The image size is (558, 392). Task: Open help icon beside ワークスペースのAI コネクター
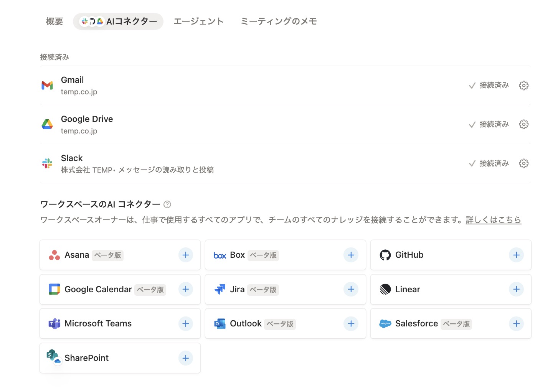[x=167, y=204]
